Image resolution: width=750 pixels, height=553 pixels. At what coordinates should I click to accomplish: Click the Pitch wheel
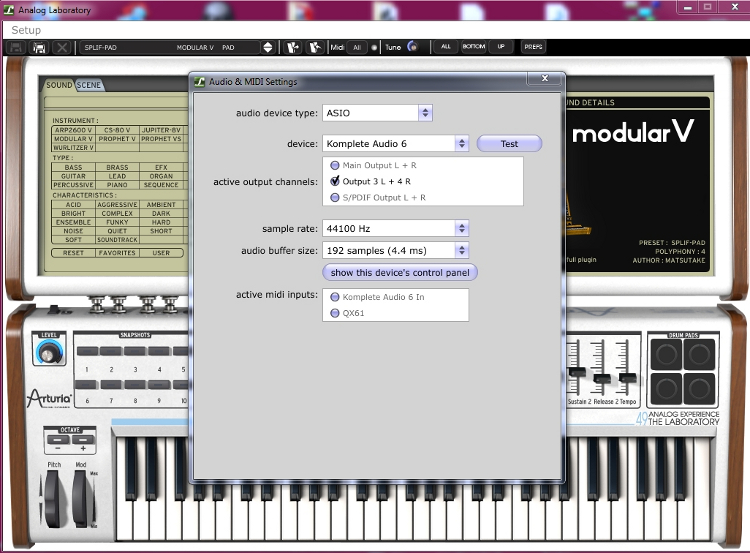pos(52,498)
